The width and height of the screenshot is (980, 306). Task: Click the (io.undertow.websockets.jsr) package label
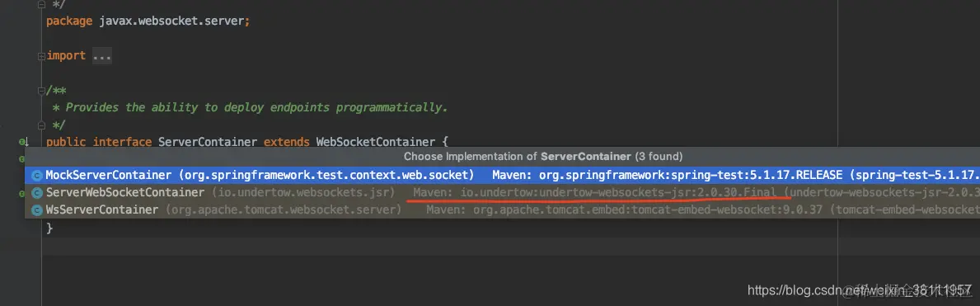(304, 193)
